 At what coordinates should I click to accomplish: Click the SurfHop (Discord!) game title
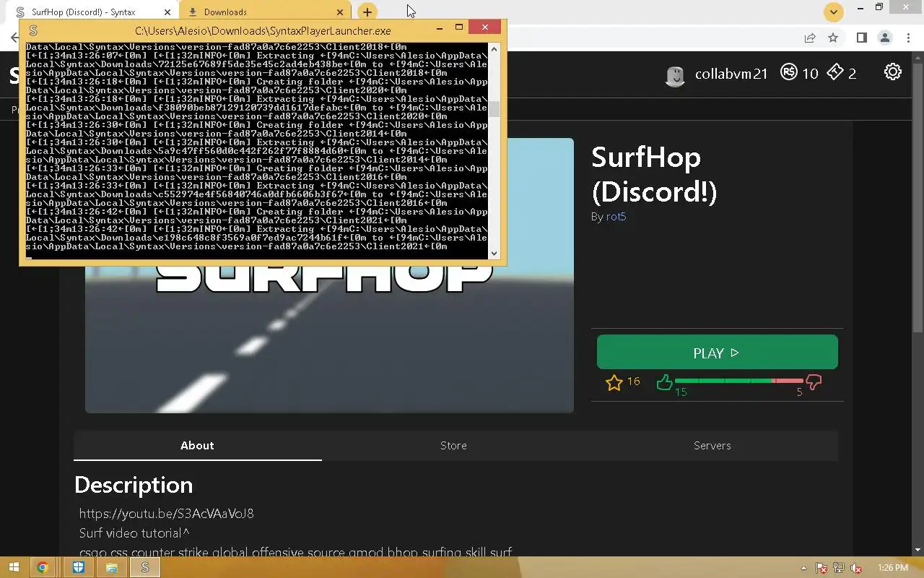pos(654,174)
